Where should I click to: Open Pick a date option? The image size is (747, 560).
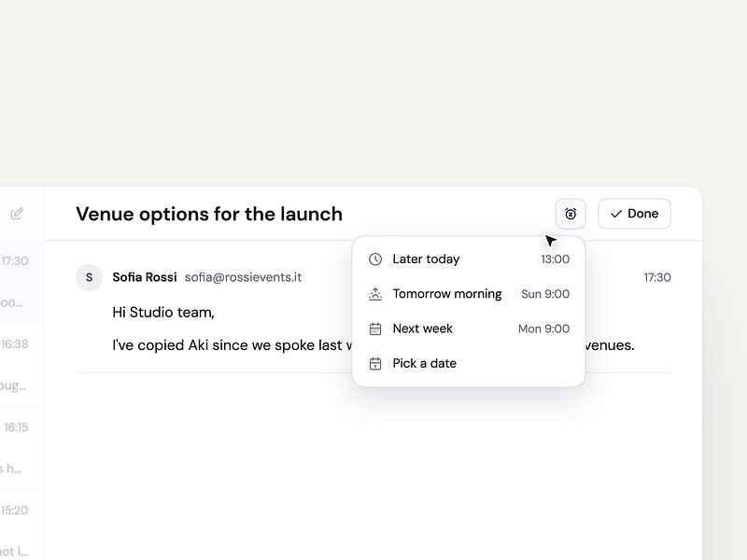(x=469, y=363)
